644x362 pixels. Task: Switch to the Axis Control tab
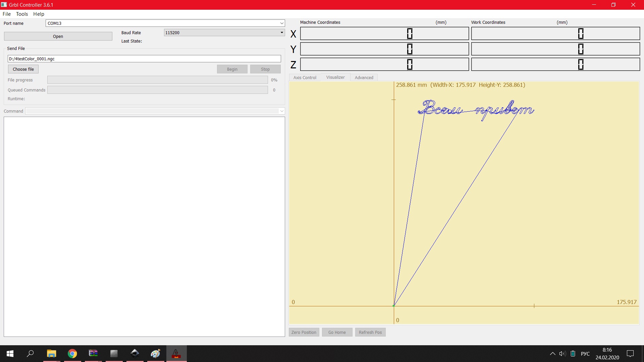coord(305,77)
